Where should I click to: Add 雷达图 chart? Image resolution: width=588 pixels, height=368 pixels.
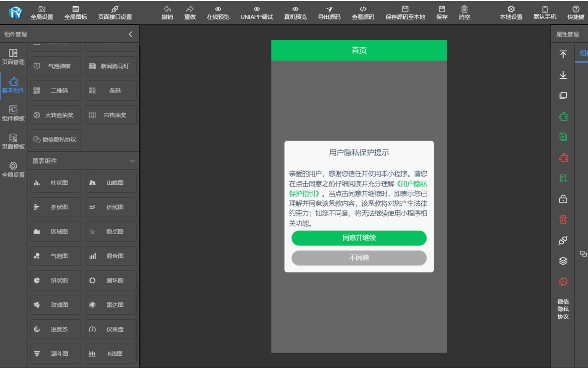point(111,305)
